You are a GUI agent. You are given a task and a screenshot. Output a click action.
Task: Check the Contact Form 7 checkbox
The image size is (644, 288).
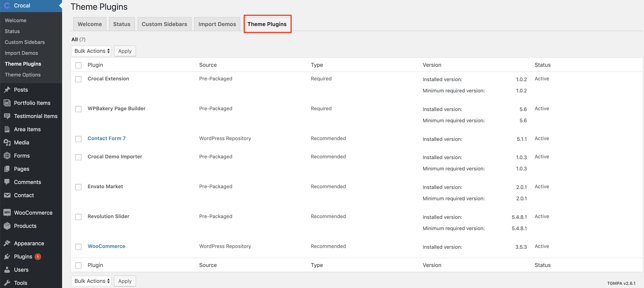(x=78, y=139)
